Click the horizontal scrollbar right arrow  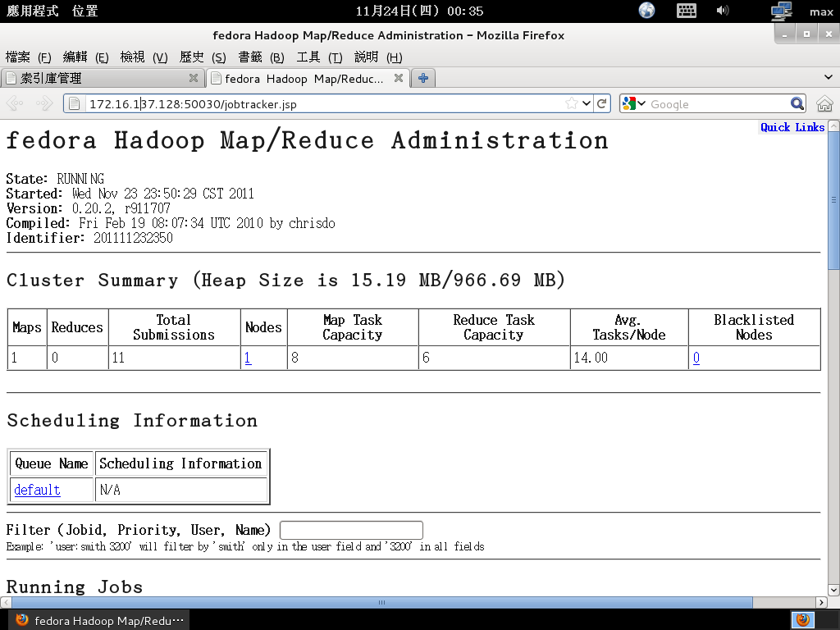821,602
